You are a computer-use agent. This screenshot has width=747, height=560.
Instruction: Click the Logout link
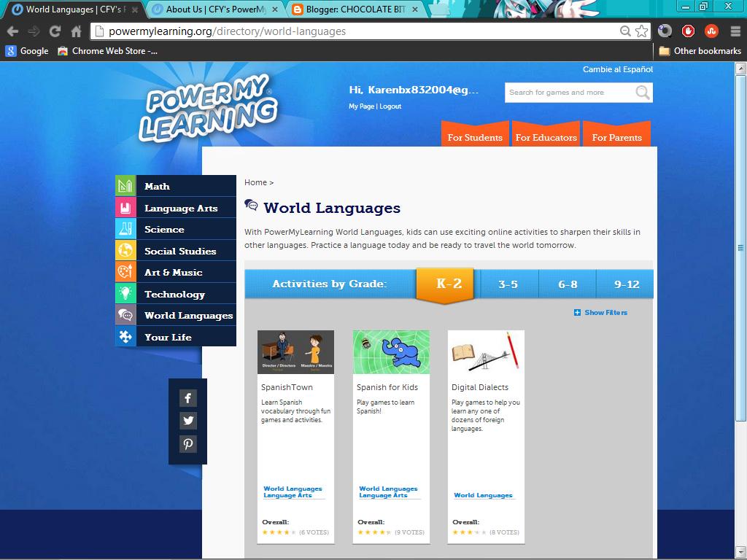pyautogui.click(x=390, y=106)
